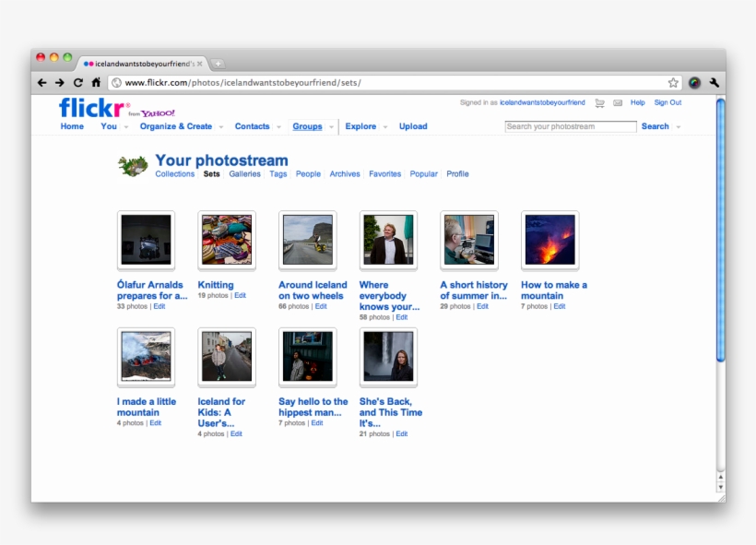The height and width of the screenshot is (545, 756).
Task: Select the Iceland map avatar icon
Action: 134,164
